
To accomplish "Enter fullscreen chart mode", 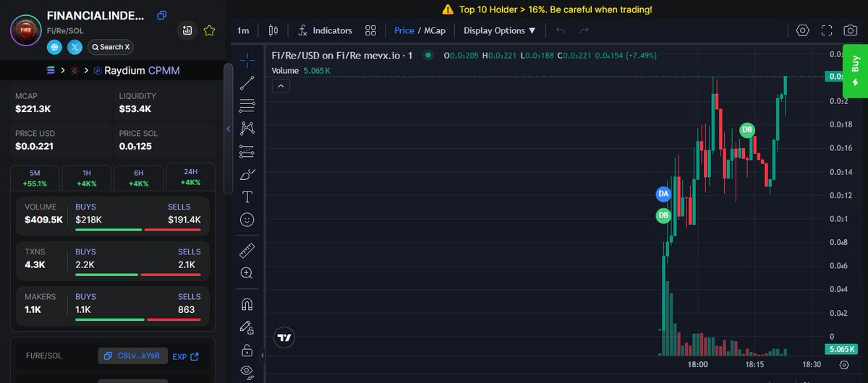I will 827,30.
